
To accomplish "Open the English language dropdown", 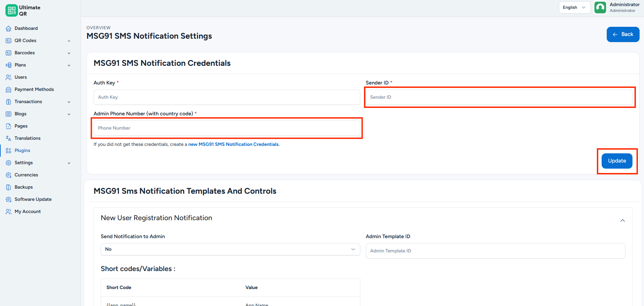I will [575, 7].
